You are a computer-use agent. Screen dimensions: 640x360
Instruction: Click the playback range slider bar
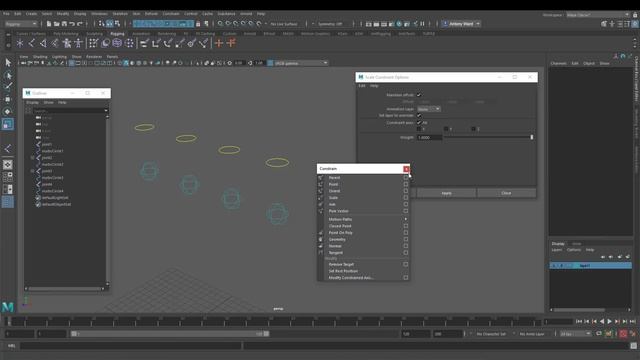pos(170,334)
